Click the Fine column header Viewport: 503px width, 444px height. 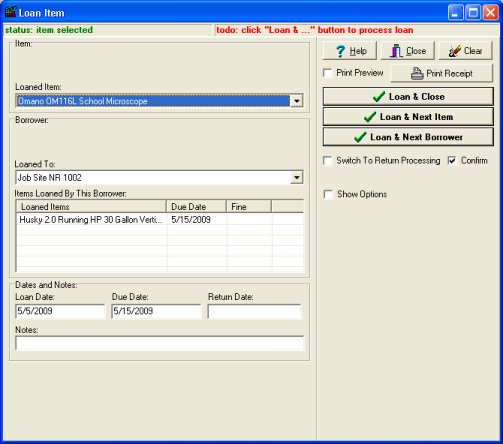coord(249,207)
